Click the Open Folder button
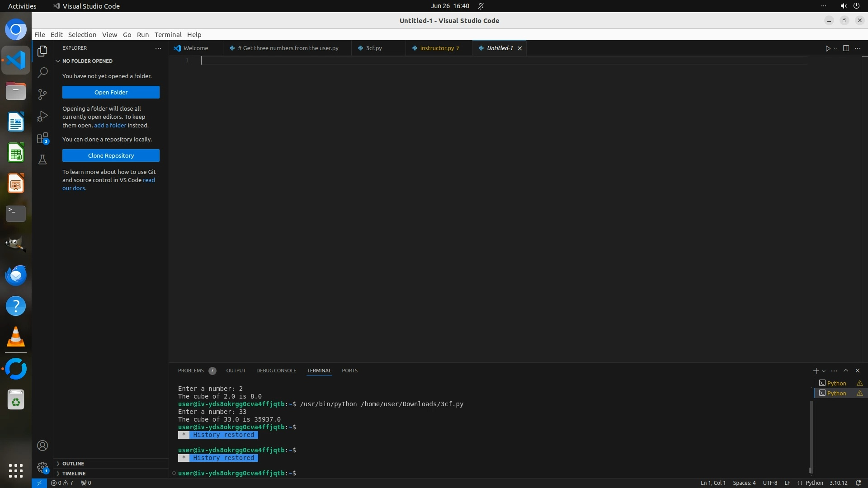868x488 pixels. (111, 92)
